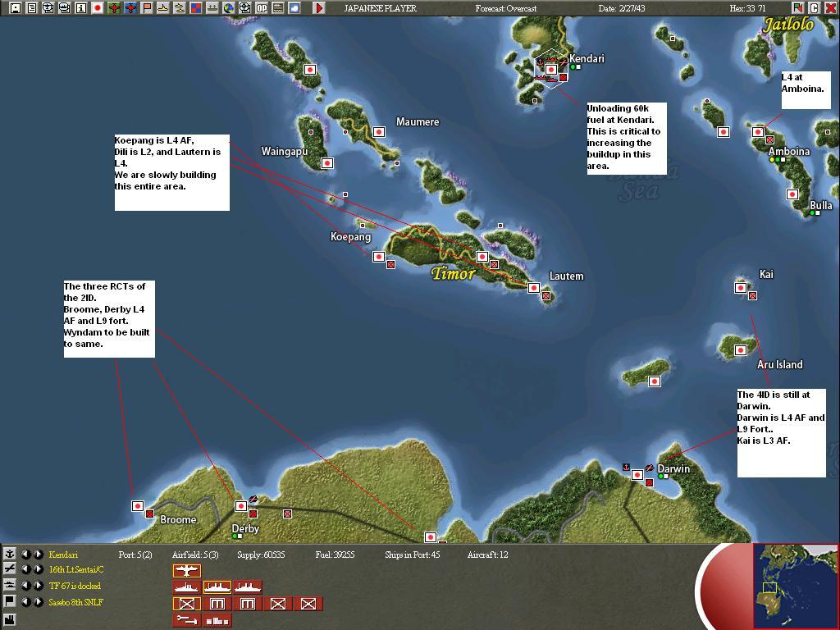Click the anchor base icon in bottom panel
The width and height of the screenshot is (840, 630).
(9, 554)
